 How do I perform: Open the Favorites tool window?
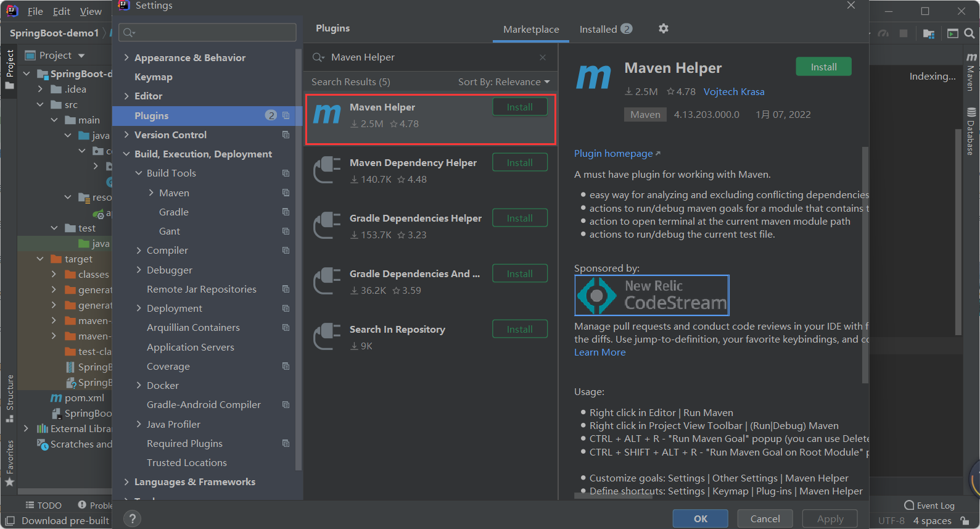(9, 463)
